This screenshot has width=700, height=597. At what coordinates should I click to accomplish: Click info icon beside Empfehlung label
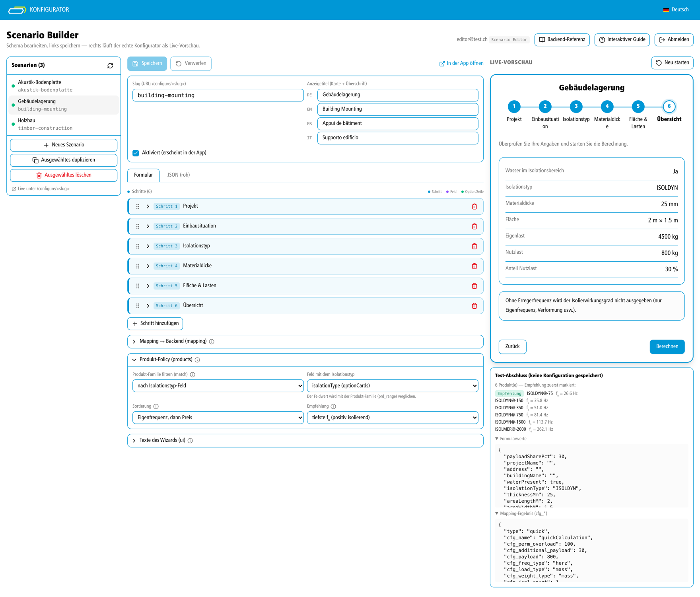tap(333, 406)
